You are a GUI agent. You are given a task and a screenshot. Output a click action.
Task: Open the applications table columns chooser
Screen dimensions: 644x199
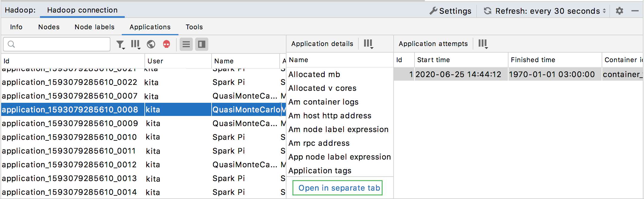point(135,45)
